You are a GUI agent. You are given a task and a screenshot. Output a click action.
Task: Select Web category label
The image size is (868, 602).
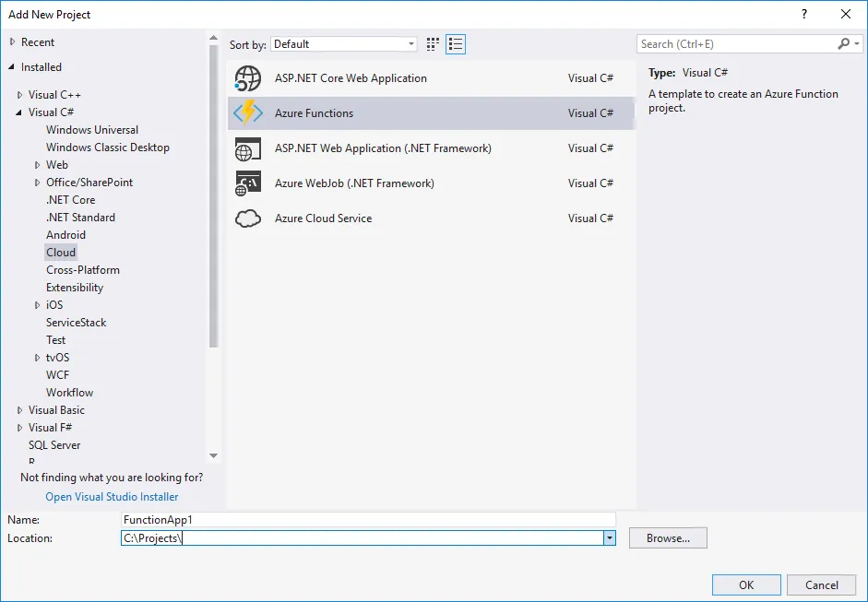click(56, 165)
